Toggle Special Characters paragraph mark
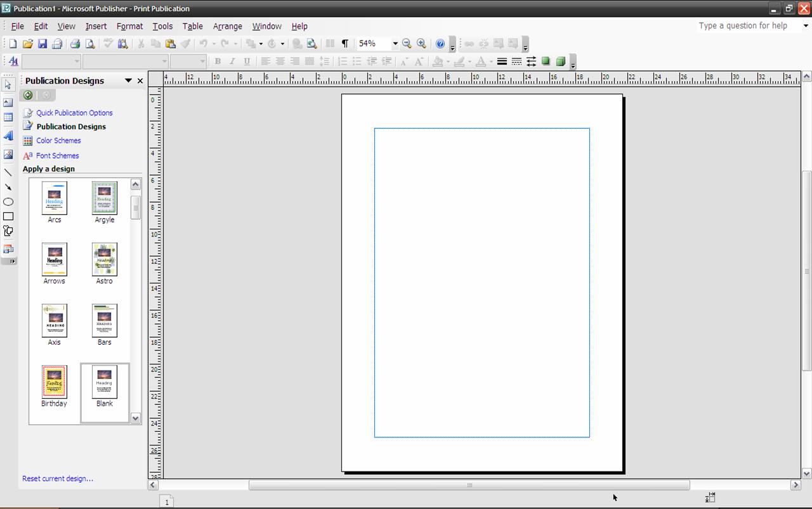Screen dimensions: 812x509 tap(344, 44)
